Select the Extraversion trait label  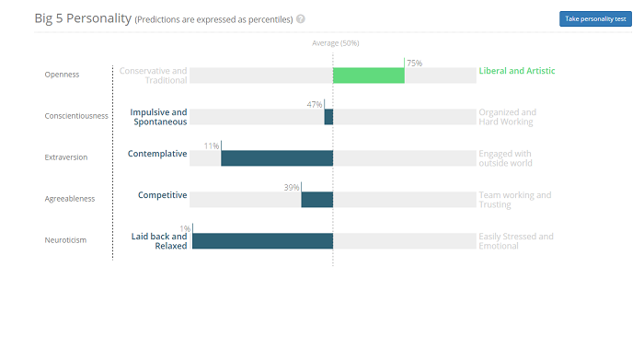pyautogui.click(x=66, y=157)
